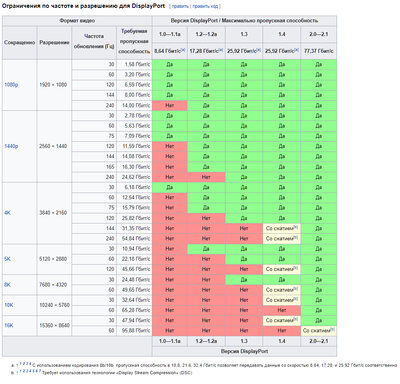Click footnote in DisplayPort 2.0—2.1 "Со сжатием" cell
400x384 pixels.
tap(332, 329)
